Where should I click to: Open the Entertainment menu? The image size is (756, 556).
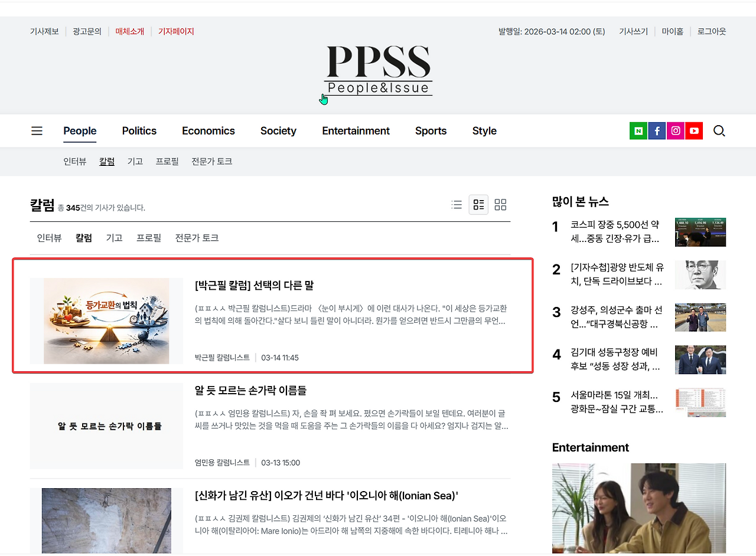(356, 131)
